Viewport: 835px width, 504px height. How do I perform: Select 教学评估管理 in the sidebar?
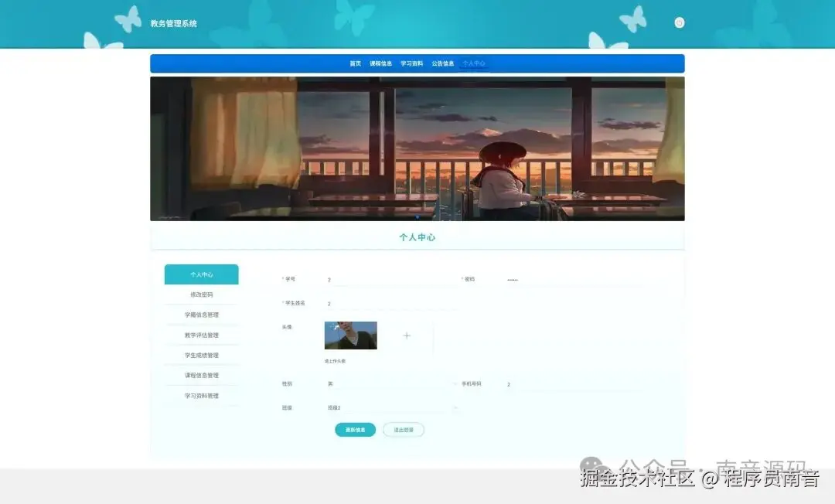coord(201,335)
